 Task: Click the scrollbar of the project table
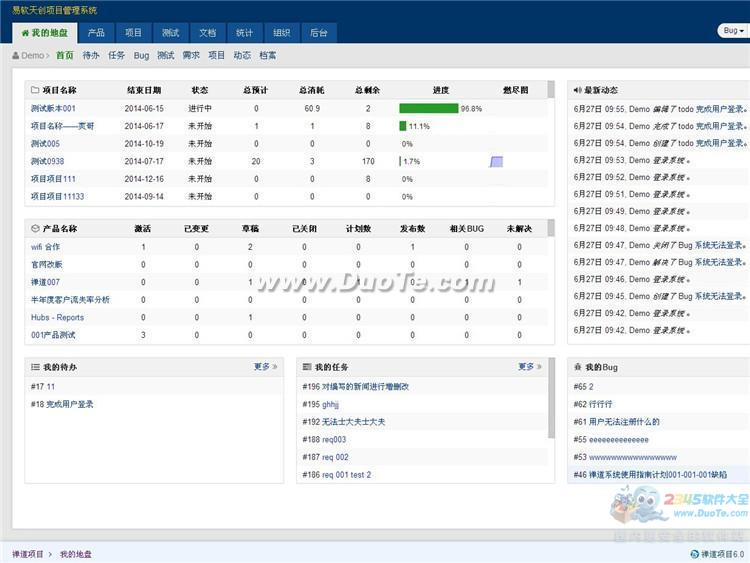(x=551, y=89)
